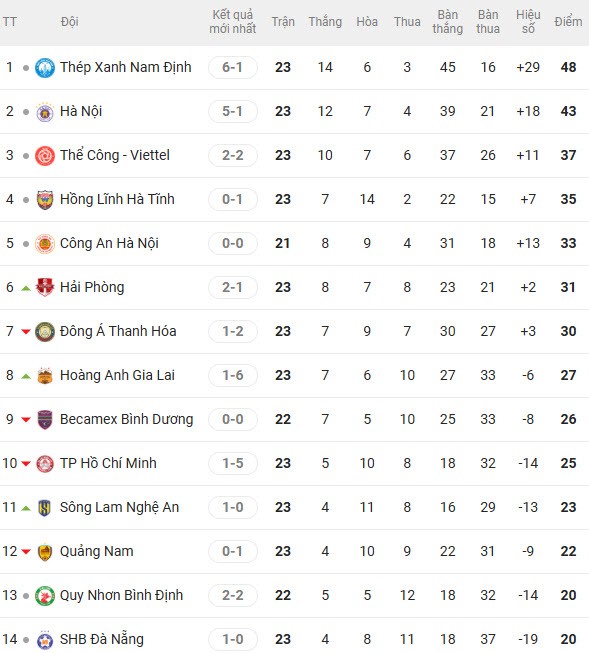Screen dimensions: 589x653
Task: Open the Becamex Bình Dương team link
Action: pyautogui.click(x=126, y=419)
